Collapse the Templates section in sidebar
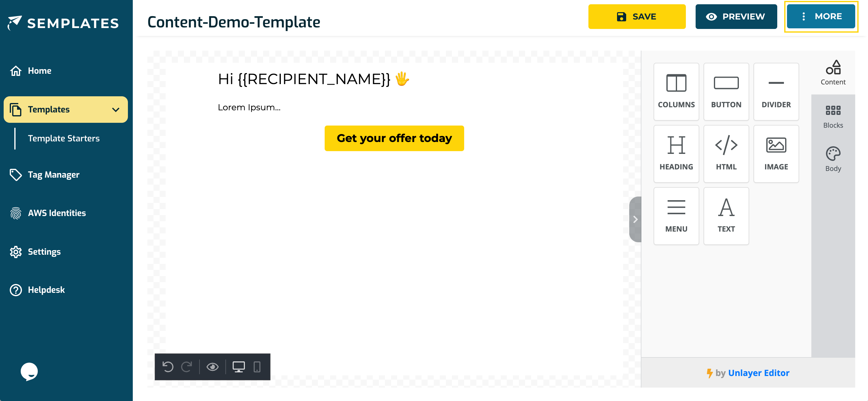 116,109
